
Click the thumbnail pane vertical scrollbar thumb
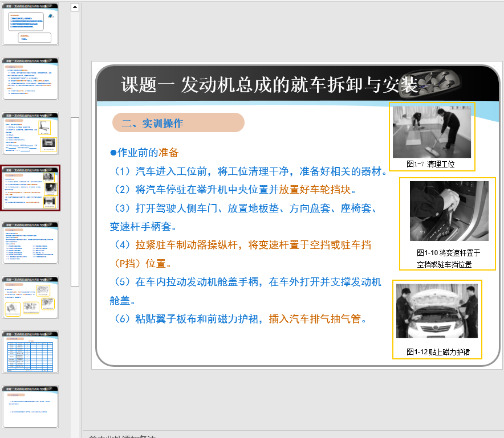75,202
